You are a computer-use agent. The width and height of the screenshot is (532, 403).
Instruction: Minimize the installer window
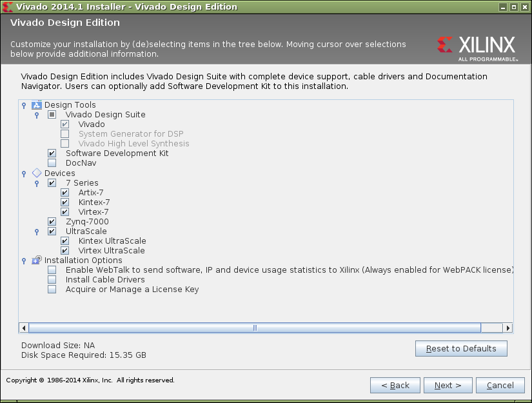click(503, 7)
